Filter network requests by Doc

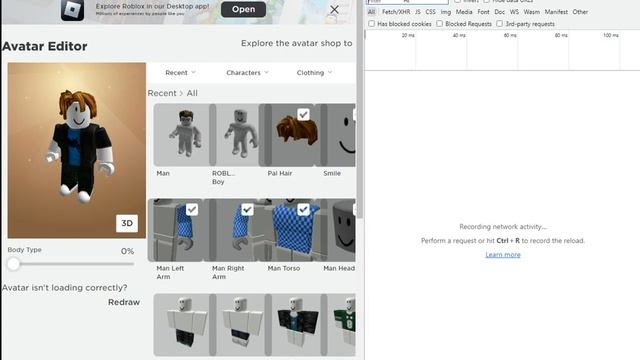pyautogui.click(x=500, y=12)
